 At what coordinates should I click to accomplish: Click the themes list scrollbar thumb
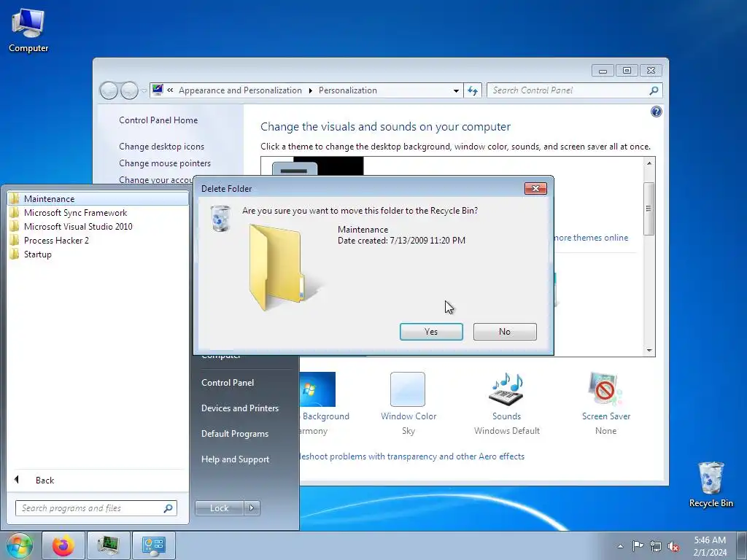click(649, 209)
